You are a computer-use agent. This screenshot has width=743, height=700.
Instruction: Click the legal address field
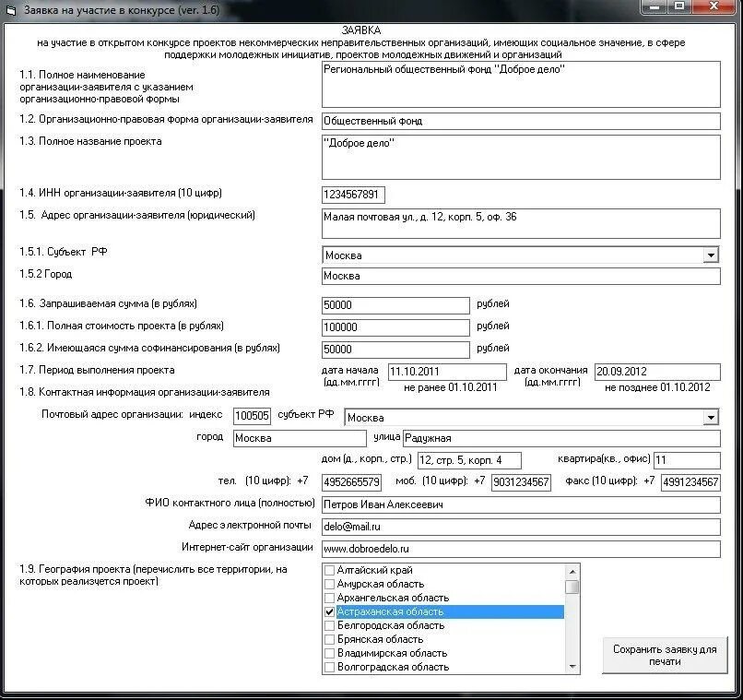tap(521, 223)
